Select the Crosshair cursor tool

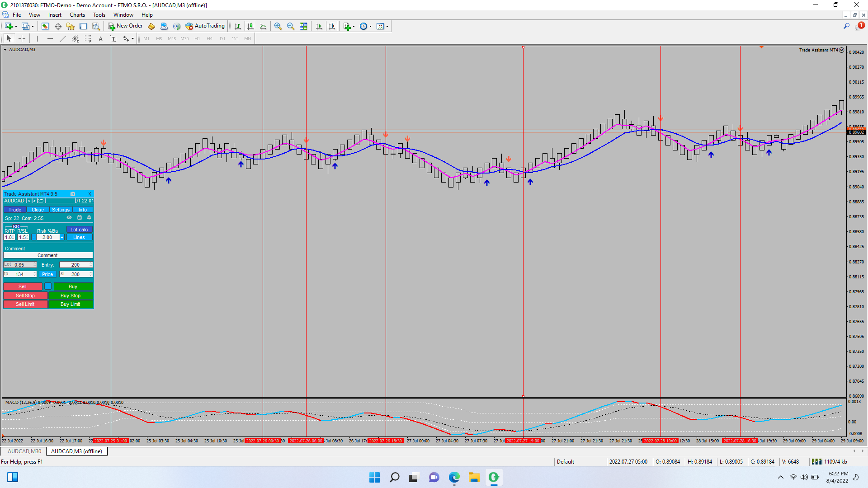(22, 38)
